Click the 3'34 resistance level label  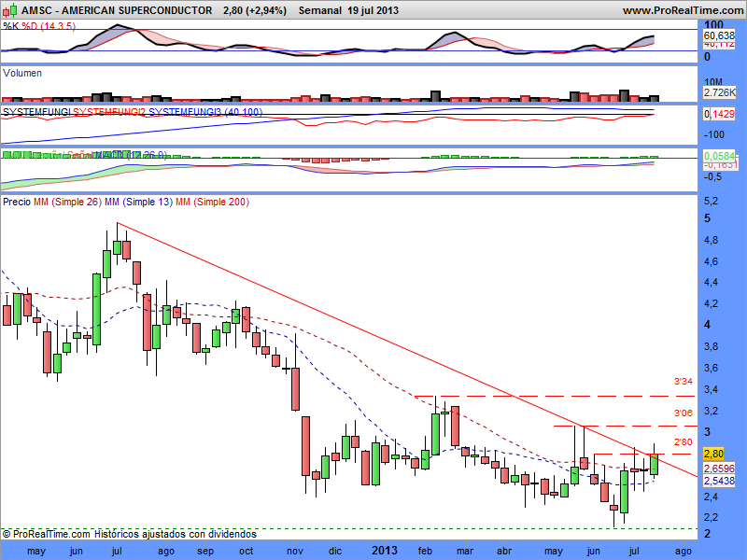tap(684, 382)
